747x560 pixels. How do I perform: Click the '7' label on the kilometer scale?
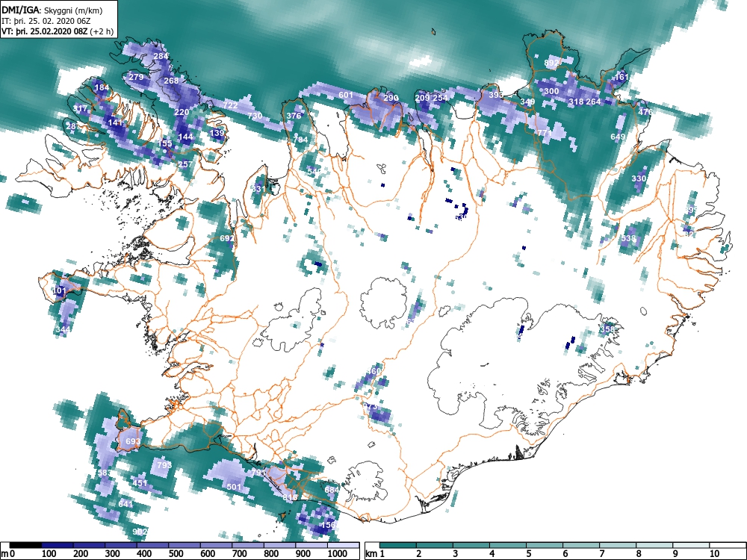click(601, 554)
